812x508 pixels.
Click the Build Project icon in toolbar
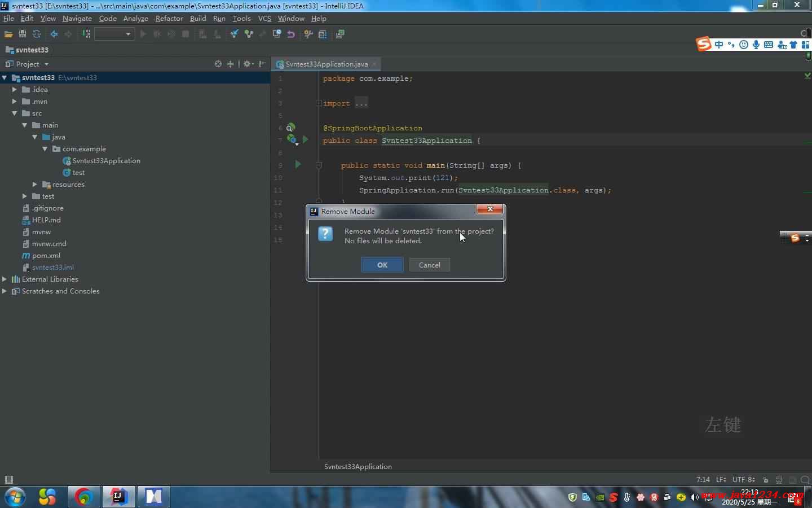point(86,34)
